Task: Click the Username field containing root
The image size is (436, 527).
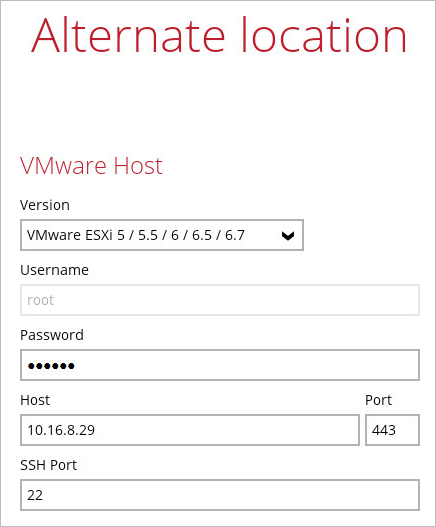Action: click(220, 300)
